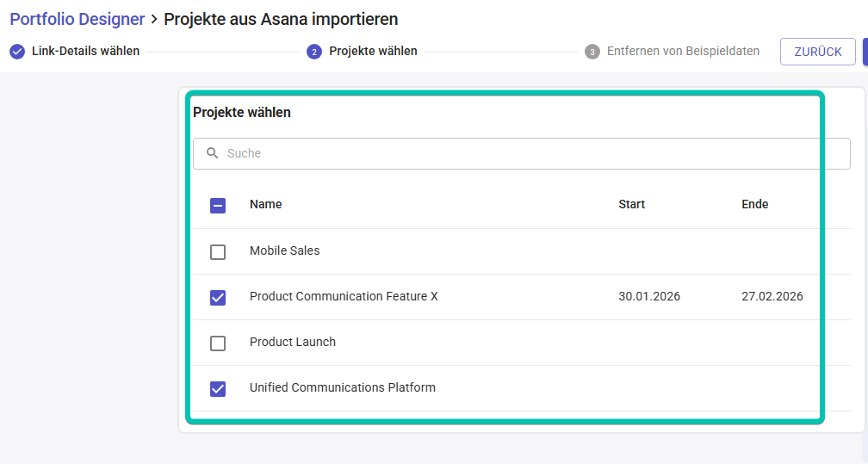The height and width of the screenshot is (464, 868).
Task: Click Projekte aus Asana importieren title
Action: point(281,19)
